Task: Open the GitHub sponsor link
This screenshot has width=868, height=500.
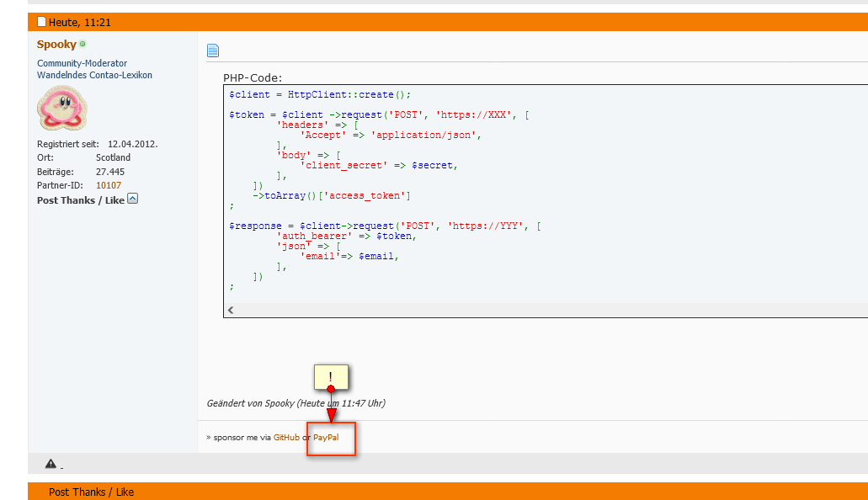Action: (286, 438)
